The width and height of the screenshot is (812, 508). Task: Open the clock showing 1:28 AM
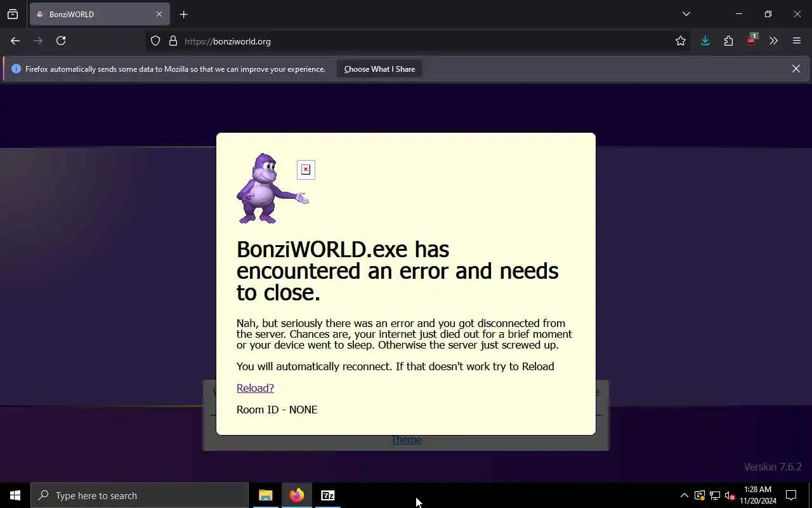point(757,495)
